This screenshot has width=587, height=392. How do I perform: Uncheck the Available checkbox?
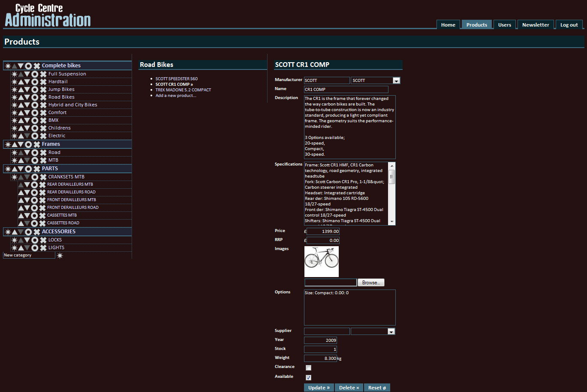coord(308,377)
